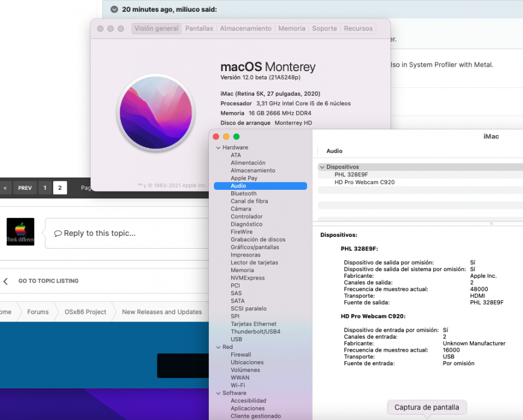
Task: Select Alimentación in sidebar
Action: 248,163
